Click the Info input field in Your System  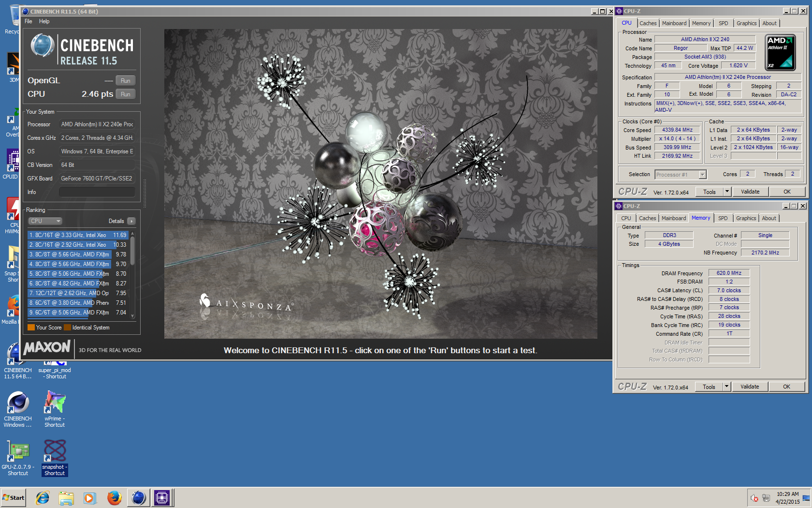point(97,192)
